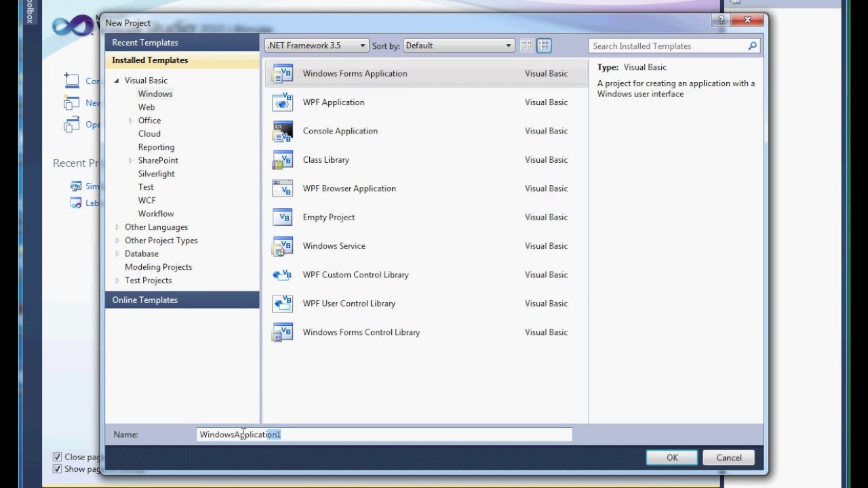Open the .NET Framework 3.5 dropdown
868x488 pixels.
pos(317,45)
